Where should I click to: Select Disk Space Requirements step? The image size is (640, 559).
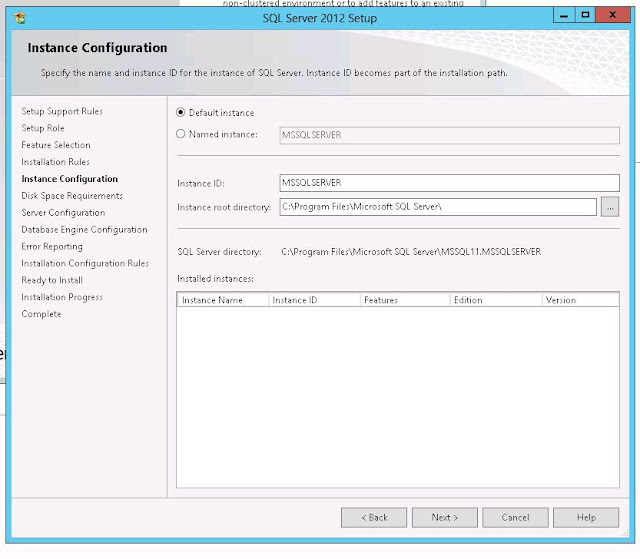point(72,196)
